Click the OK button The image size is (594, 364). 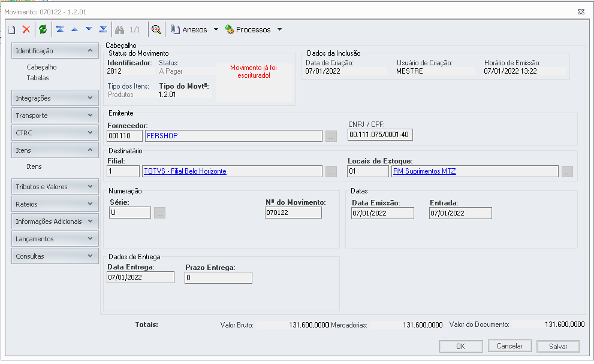pos(461,346)
